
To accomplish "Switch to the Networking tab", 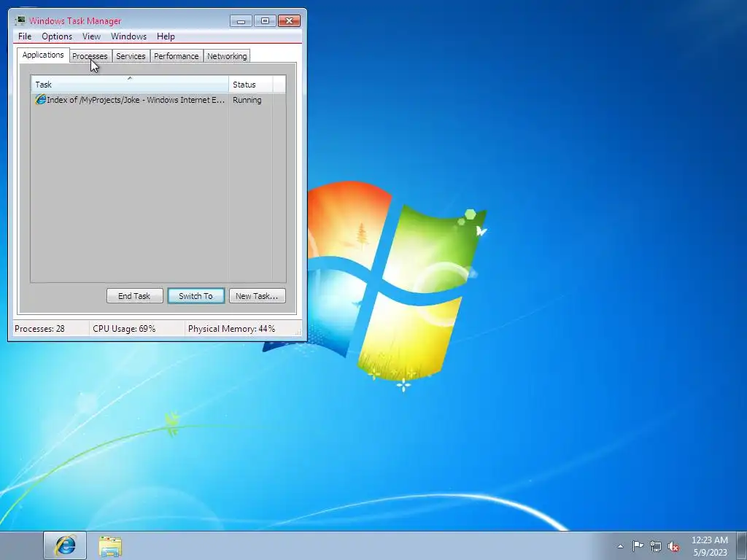I will [x=227, y=56].
